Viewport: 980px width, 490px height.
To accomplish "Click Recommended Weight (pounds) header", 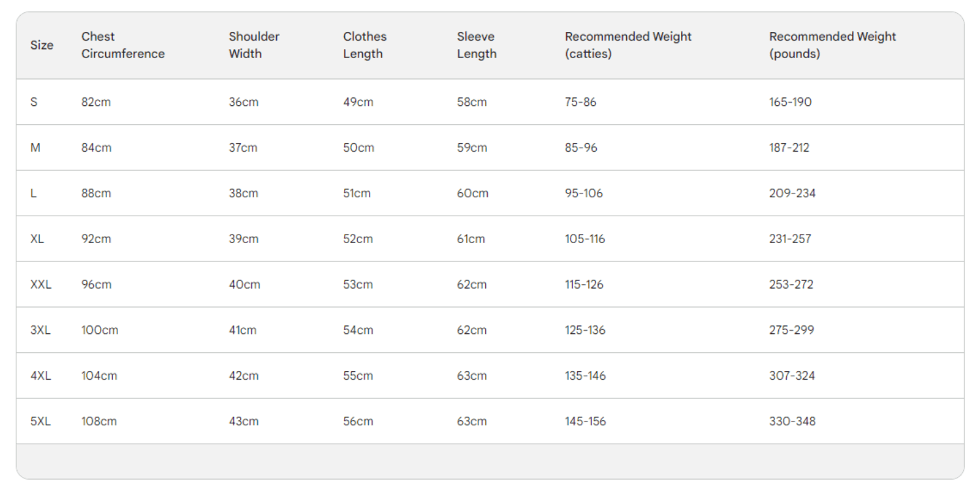I will (832, 45).
